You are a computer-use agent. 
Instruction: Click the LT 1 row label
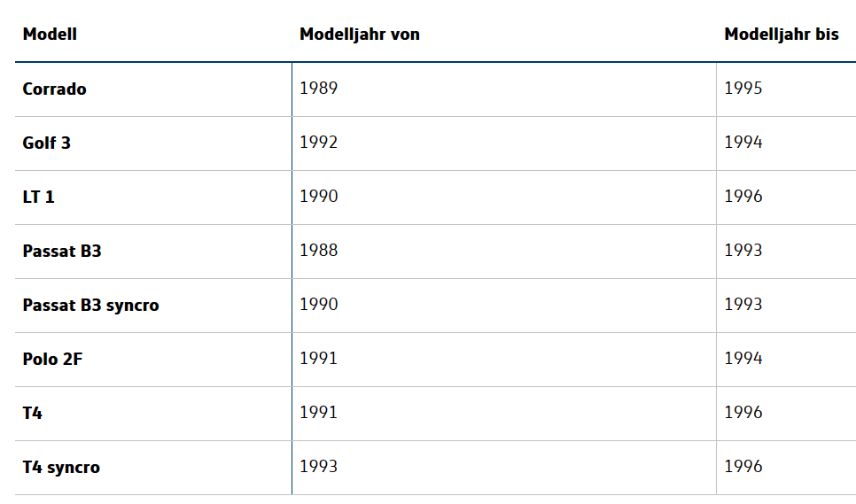tap(39, 197)
